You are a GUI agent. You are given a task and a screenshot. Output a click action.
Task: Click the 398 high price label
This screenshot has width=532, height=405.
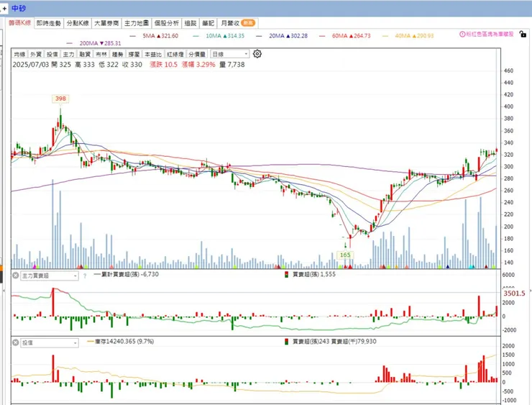(60, 99)
